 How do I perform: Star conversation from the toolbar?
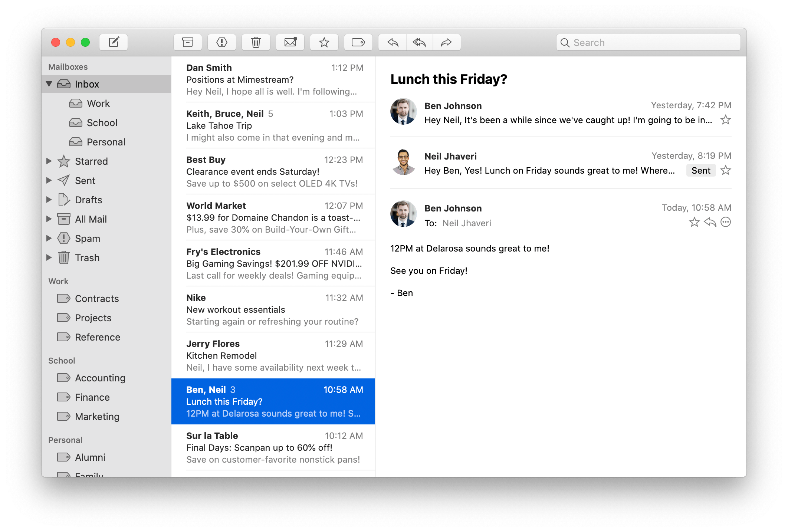pos(324,42)
